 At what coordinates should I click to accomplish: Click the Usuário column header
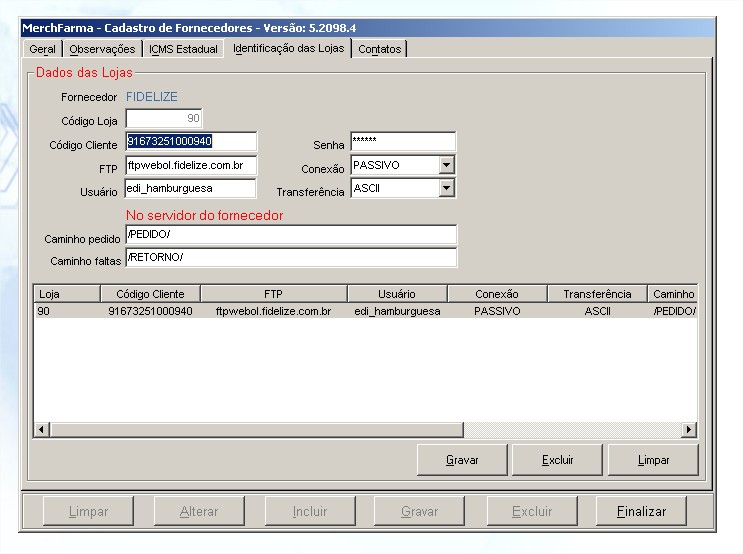pyautogui.click(x=397, y=294)
